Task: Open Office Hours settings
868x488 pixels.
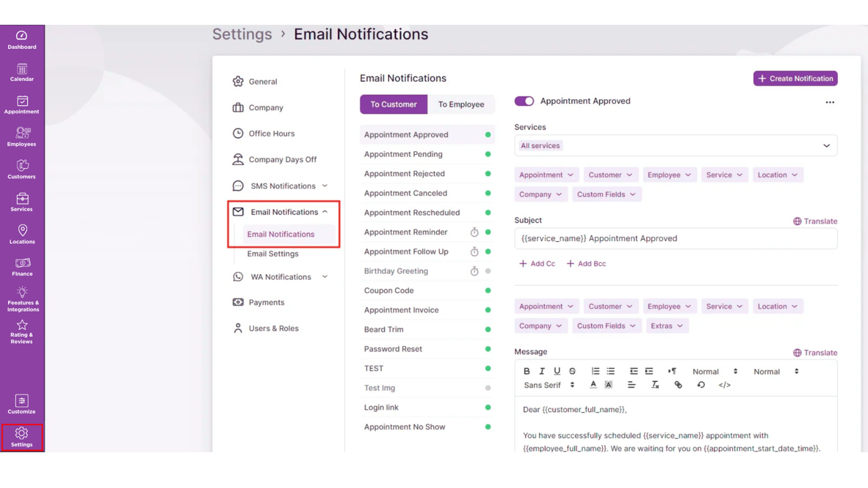Action: point(263,134)
